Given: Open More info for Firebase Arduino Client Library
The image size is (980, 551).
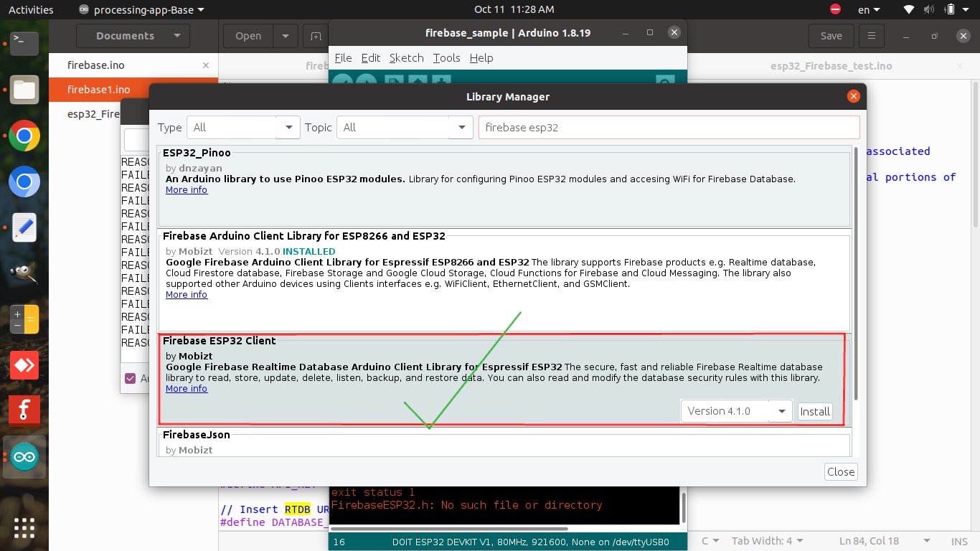Looking at the screenshot, I should pos(187,295).
